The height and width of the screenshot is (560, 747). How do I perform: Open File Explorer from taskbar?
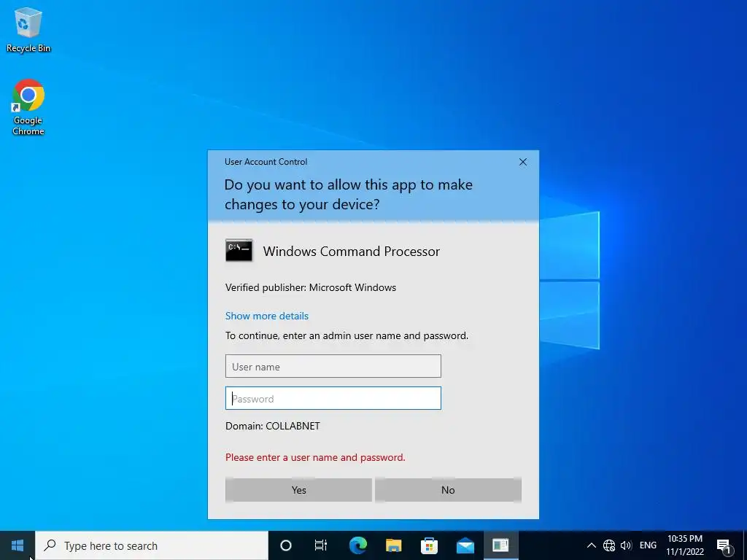click(393, 545)
